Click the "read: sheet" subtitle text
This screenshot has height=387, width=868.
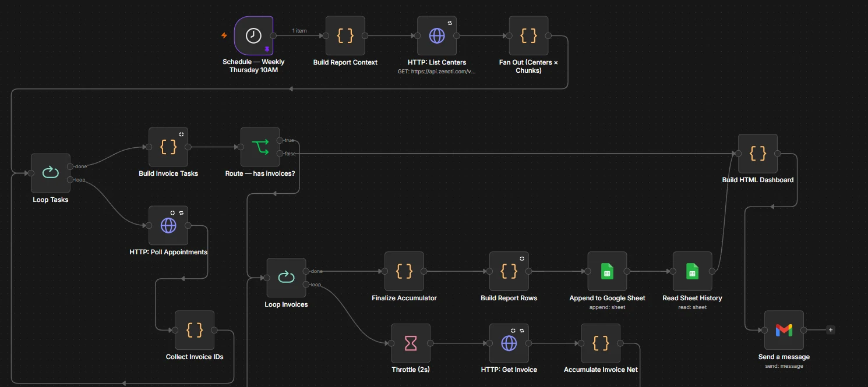click(692, 307)
